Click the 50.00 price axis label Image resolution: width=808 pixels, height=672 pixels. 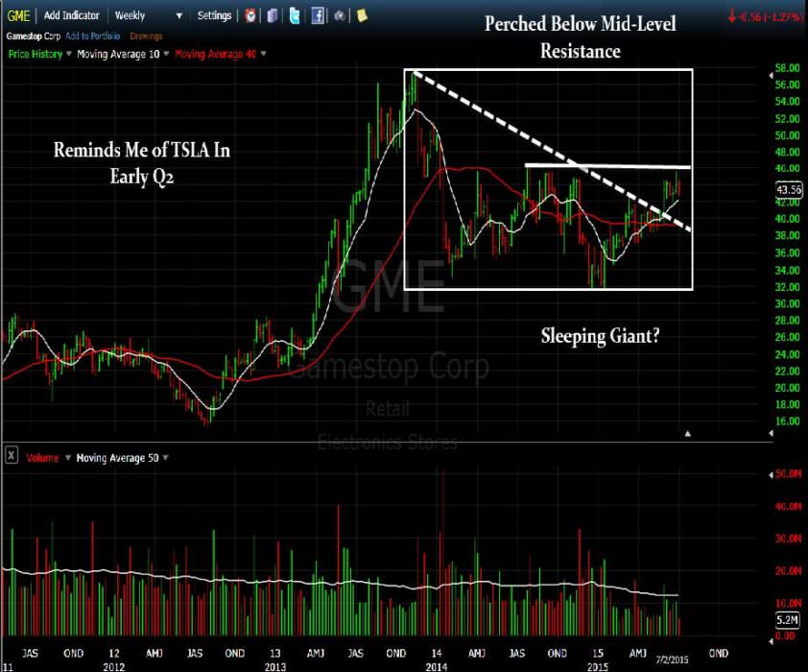coord(788,135)
